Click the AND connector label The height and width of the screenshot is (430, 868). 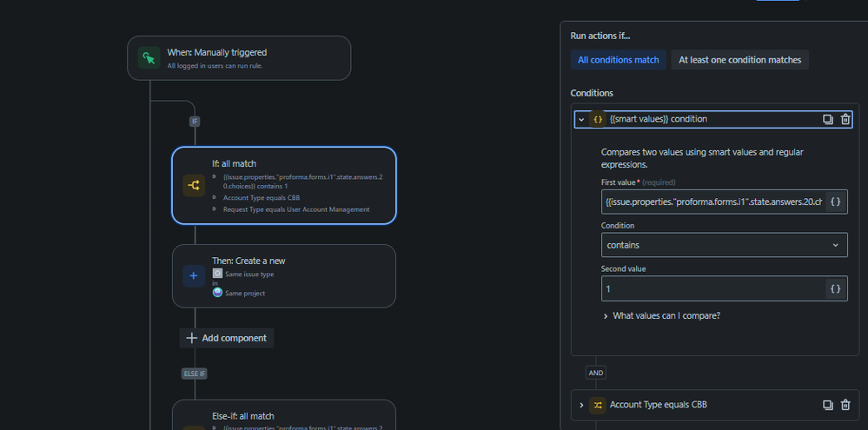pyautogui.click(x=596, y=373)
